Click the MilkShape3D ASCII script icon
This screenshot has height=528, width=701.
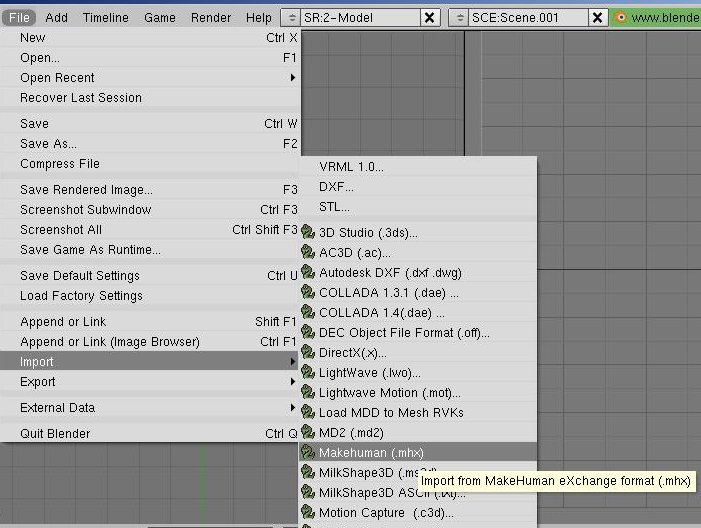click(308, 492)
